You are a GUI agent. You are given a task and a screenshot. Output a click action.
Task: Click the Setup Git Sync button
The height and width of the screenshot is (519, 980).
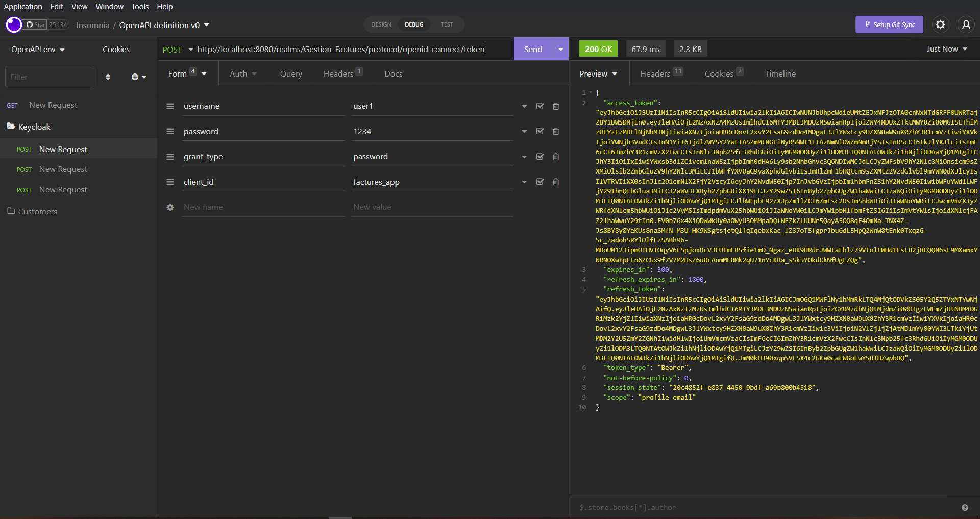(x=889, y=24)
